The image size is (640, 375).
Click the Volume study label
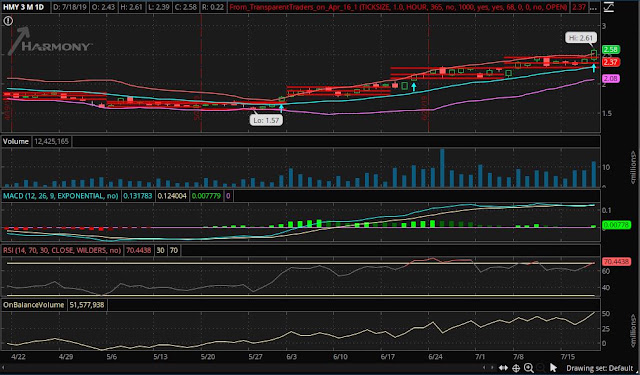pos(16,141)
